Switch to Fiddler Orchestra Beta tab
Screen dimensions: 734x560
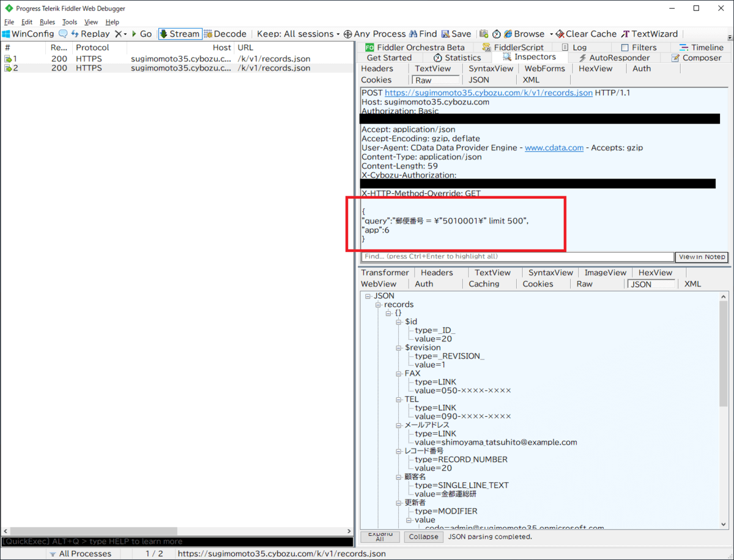pyautogui.click(x=415, y=48)
